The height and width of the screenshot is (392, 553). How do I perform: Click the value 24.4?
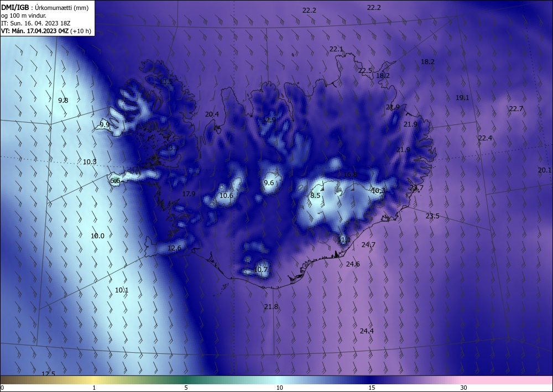click(x=367, y=331)
